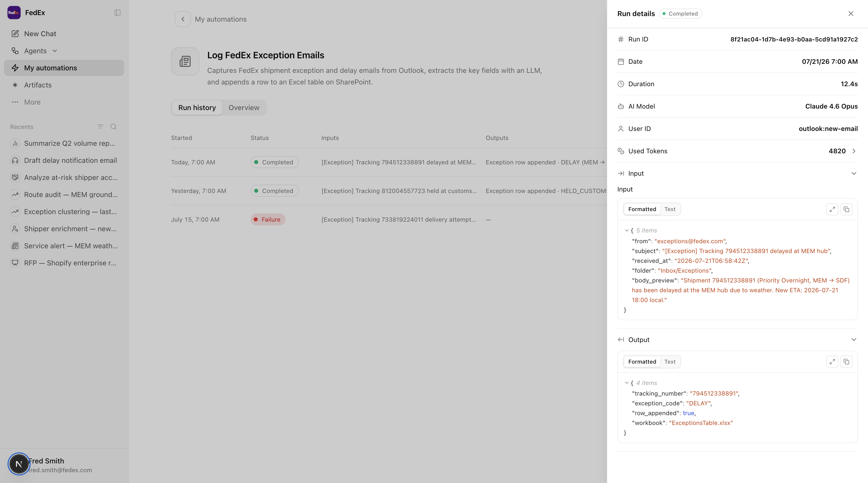The width and height of the screenshot is (868, 483).
Task: Click the Completed badge for Yesterday's run
Action: [x=274, y=191]
